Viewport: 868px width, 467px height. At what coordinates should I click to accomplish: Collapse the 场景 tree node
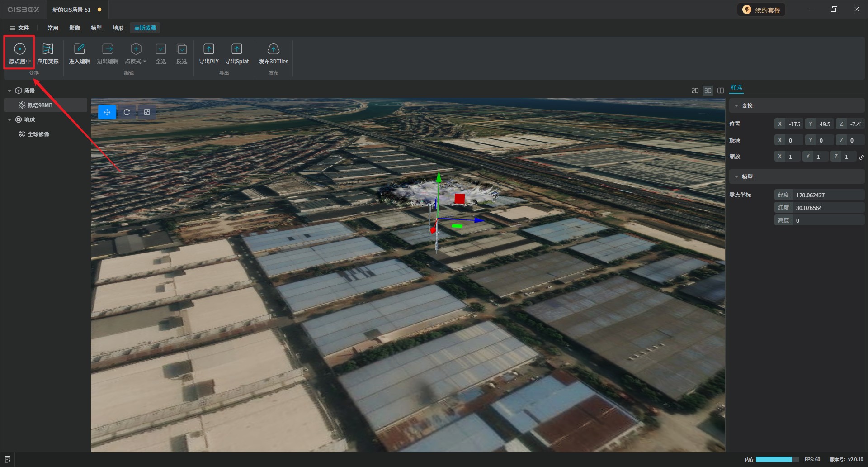point(9,91)
